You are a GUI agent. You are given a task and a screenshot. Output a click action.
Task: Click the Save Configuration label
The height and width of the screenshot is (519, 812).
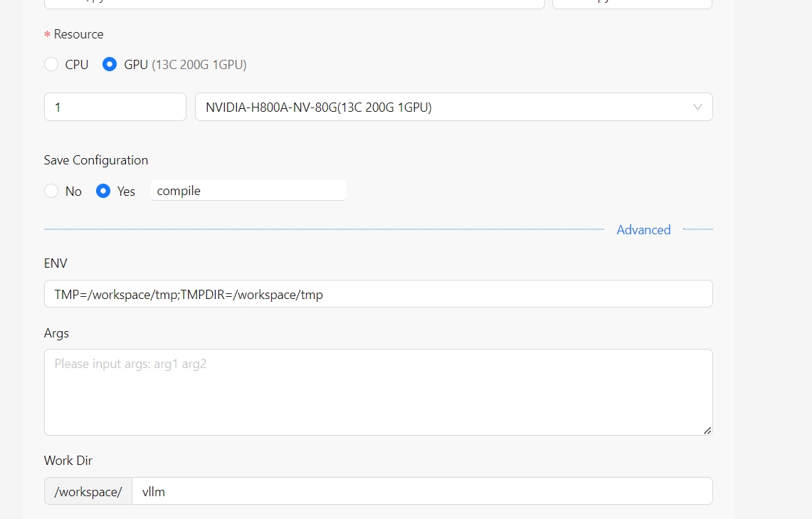[x=96, y=160]
